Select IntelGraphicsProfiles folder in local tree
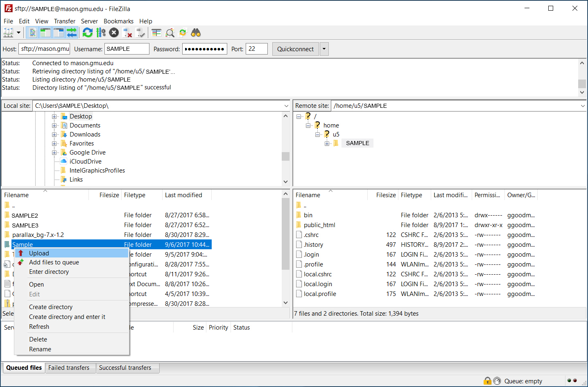 click(97, 171)
